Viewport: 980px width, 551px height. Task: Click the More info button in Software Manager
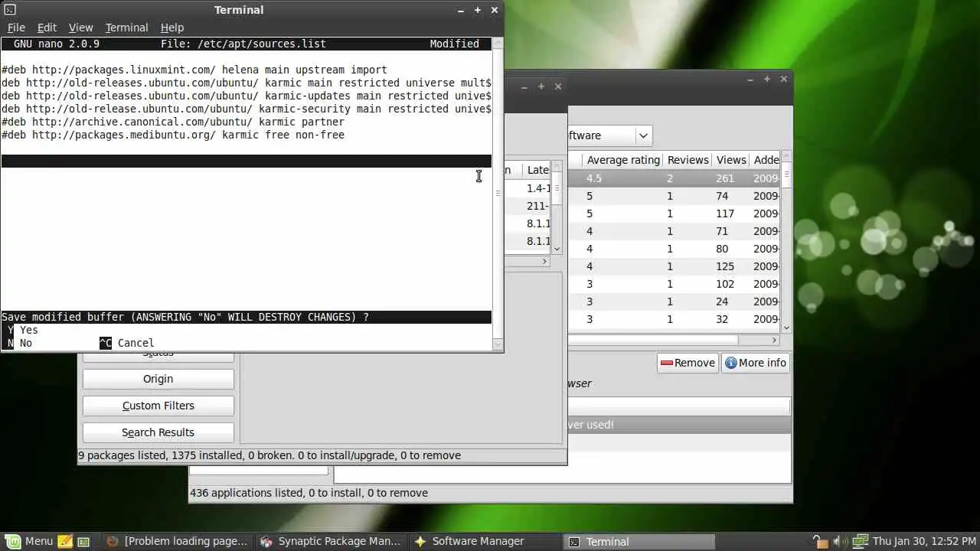755,363
